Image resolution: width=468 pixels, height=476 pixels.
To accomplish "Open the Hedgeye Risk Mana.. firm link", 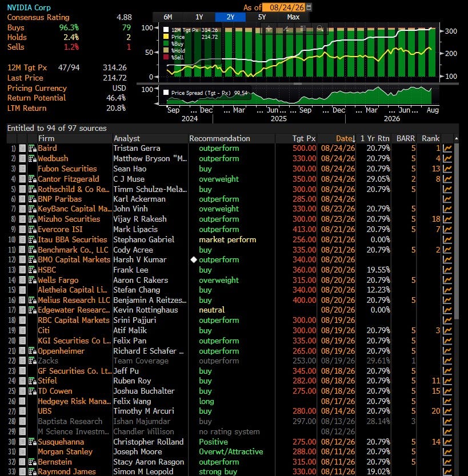I will point(74,401).
